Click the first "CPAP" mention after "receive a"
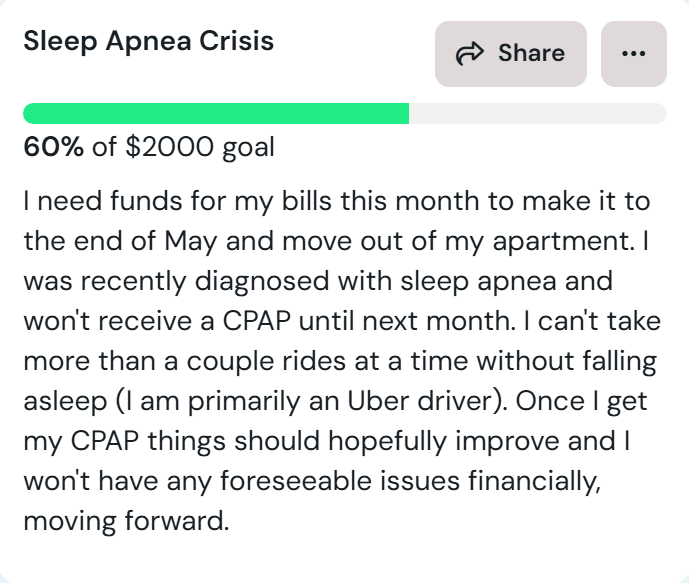 257,321
